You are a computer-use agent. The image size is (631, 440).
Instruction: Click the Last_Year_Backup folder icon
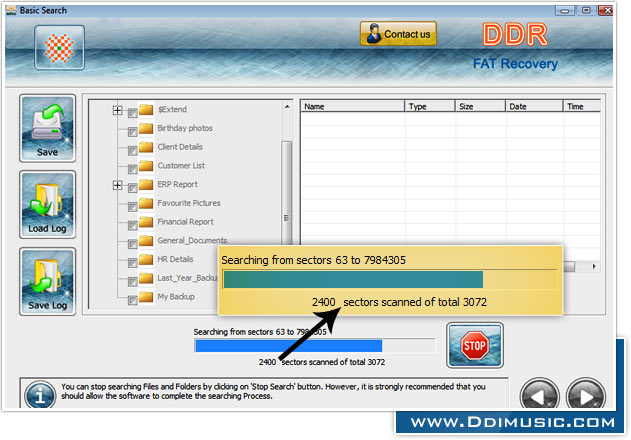pyautogui.click(x=146, y=278)
